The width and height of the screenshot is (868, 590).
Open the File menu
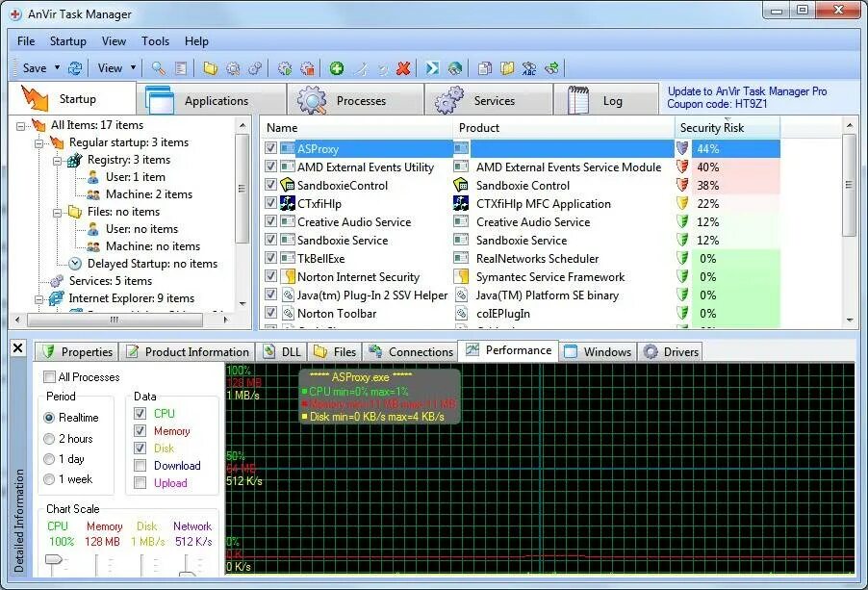26,41
